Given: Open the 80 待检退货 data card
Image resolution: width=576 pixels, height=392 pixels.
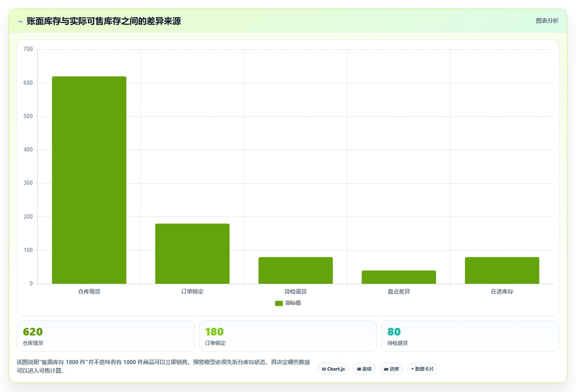Looking at the screenshot, I should [x=470, y=336].
